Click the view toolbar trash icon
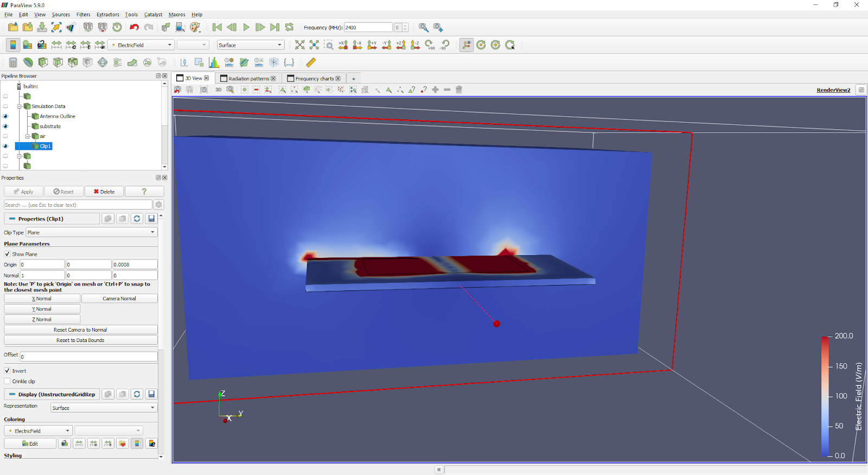868x475 pixels. click(x=459, y=90)
